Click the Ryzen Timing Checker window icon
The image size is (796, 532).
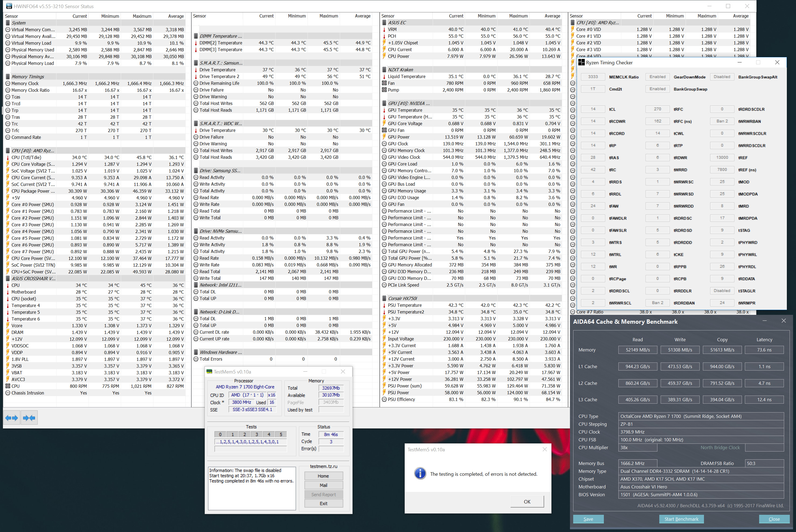[582, 62]
